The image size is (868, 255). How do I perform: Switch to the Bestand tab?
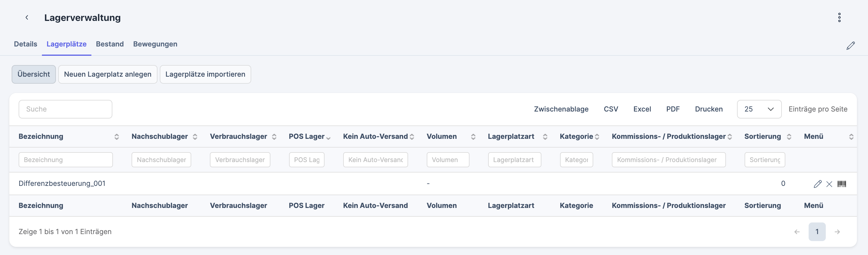tap(110, 44)
